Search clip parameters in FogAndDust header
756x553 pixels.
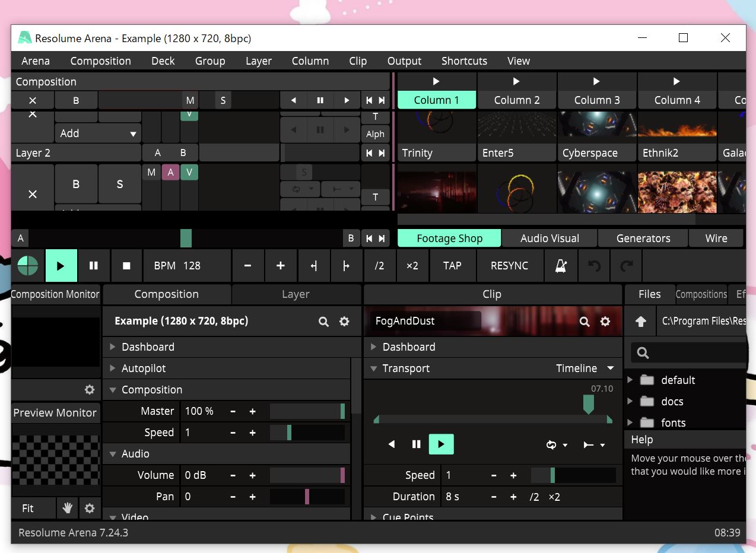(x=585, y=322)
